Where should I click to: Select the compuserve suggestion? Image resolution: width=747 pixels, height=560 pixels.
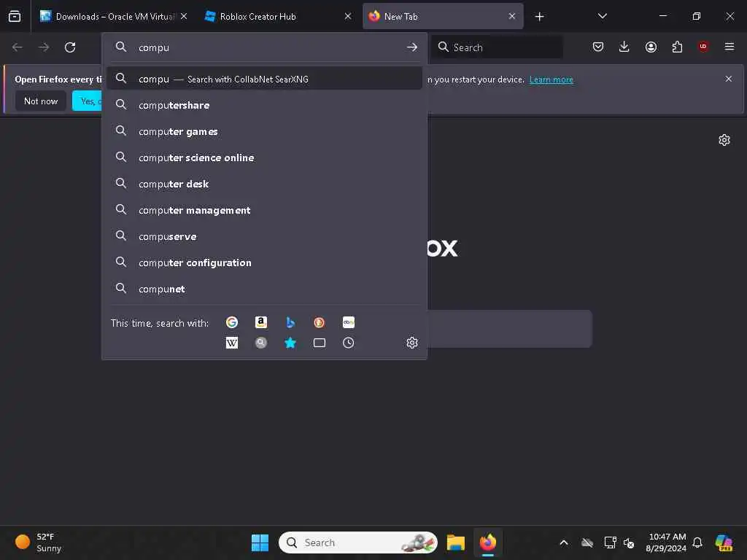pos(264,237)
